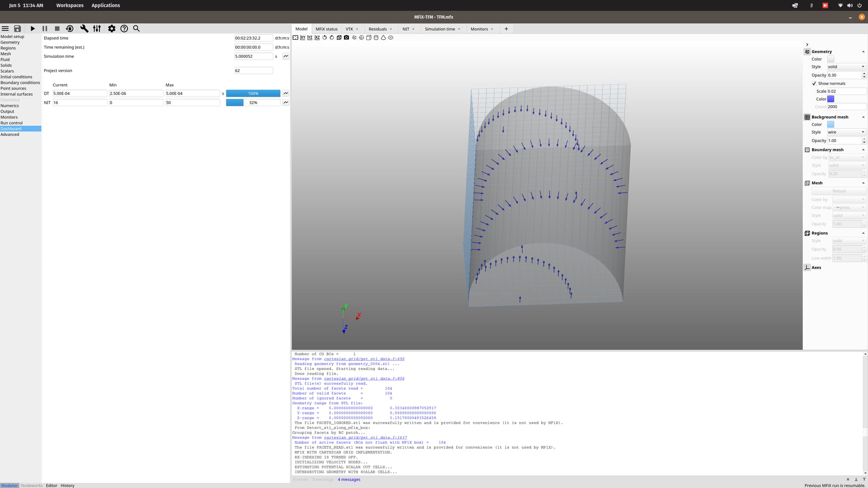Toggle Geometry visibility icon

click(807, 52)
